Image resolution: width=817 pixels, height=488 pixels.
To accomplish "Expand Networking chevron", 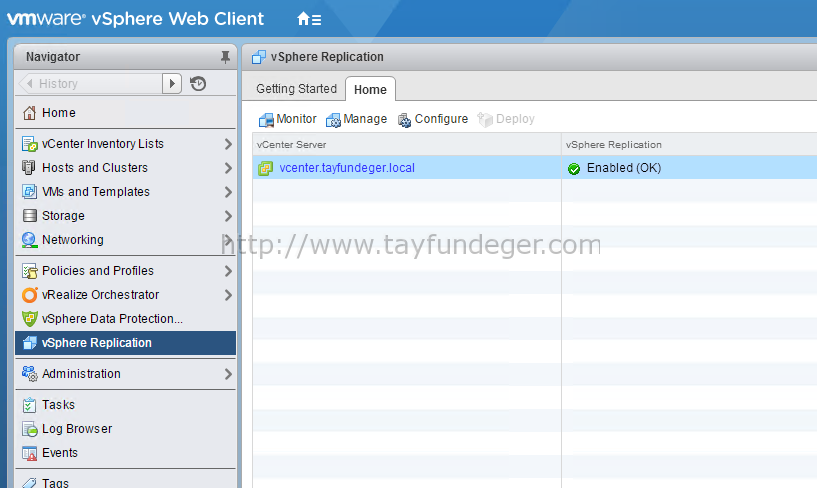I will click(x=228, y=240).
